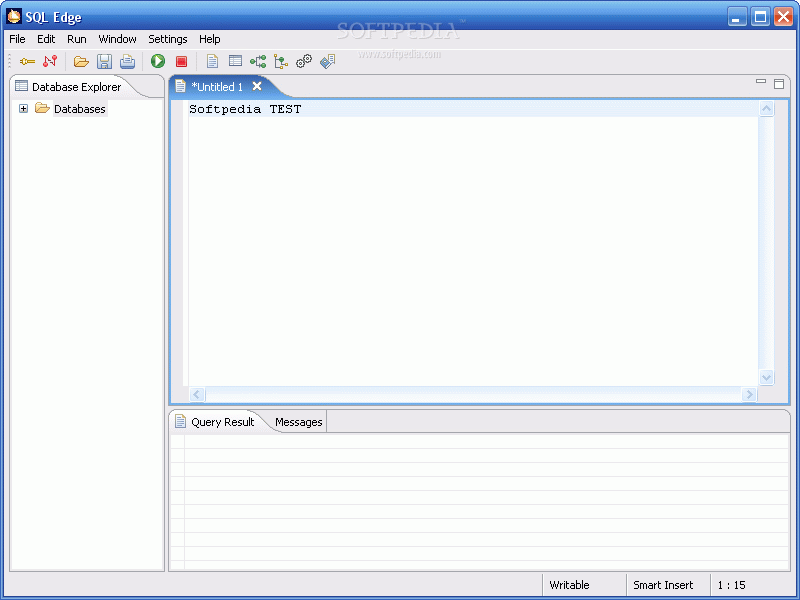The height and width of the screenshot is (600, 800).
Task: Open the Edit menu
Action: (46, 39)
